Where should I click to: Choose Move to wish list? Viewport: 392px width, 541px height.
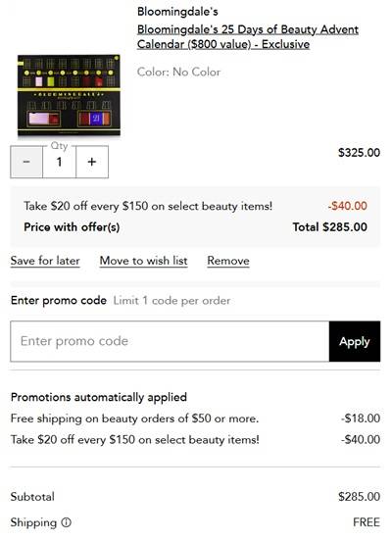[x=143, y=261]
